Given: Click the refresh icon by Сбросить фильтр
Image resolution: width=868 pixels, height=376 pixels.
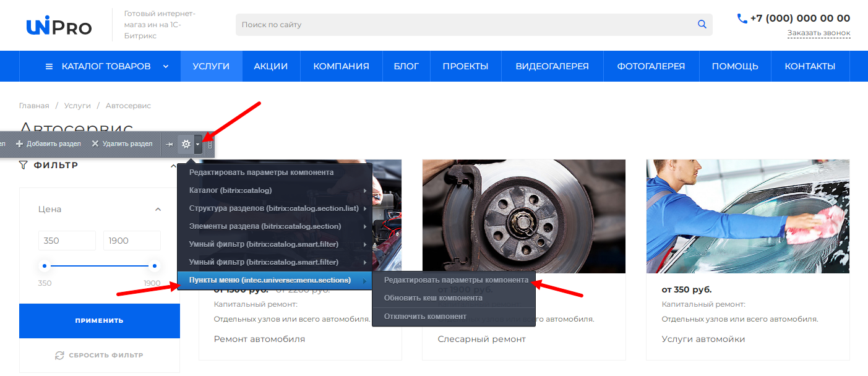Looking at the screenshot, I should point(59,356).
